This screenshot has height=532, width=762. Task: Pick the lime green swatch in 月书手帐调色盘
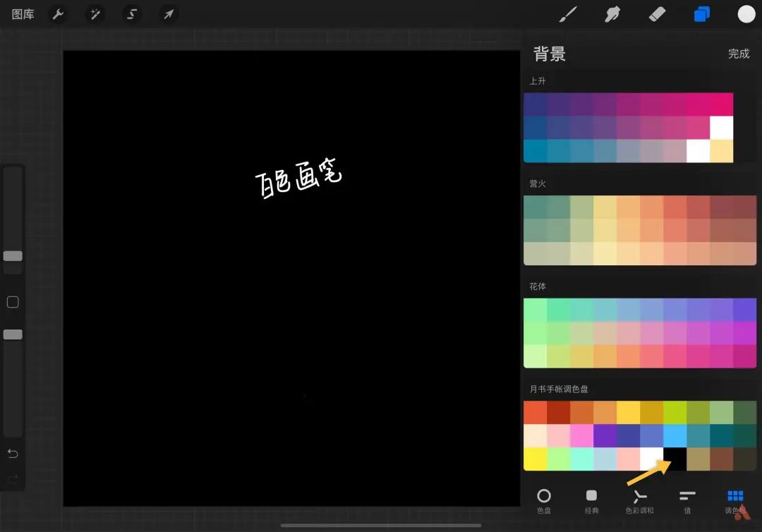point(675,413)
